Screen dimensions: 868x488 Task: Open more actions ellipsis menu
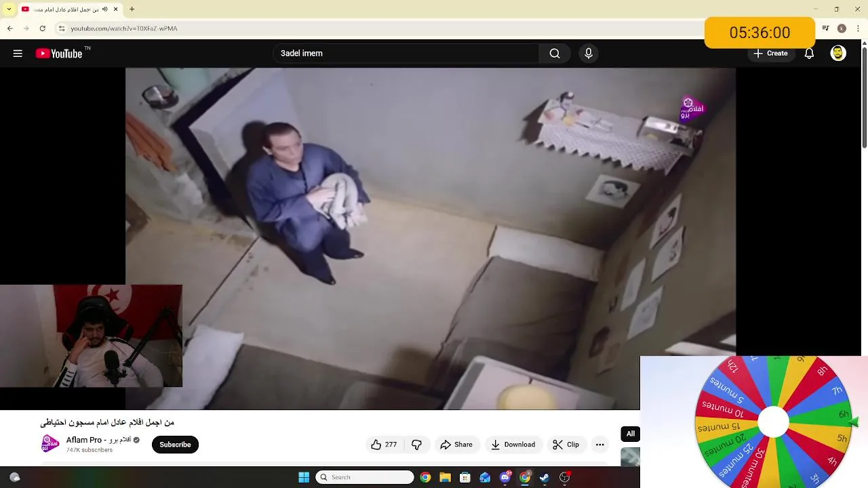(x=599, y=445)
